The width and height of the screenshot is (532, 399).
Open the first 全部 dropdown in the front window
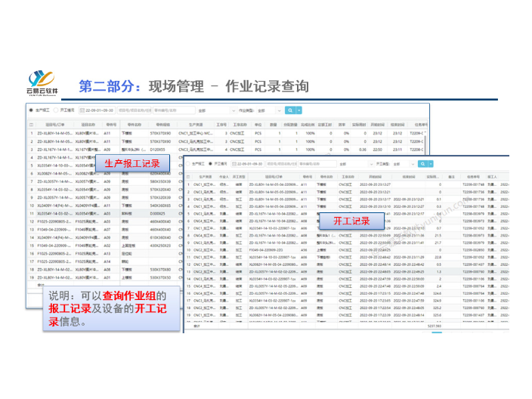coord(356,164)
